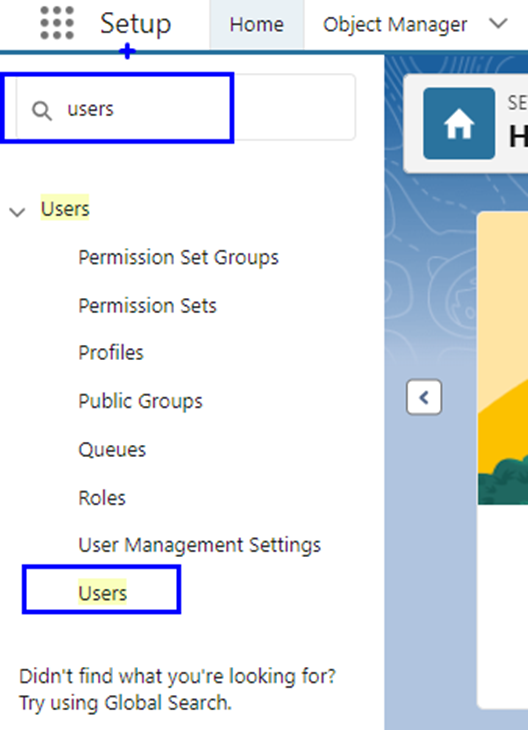Open Queues setup page
Viewport: 528px width, 730px height.
[112, 450]
